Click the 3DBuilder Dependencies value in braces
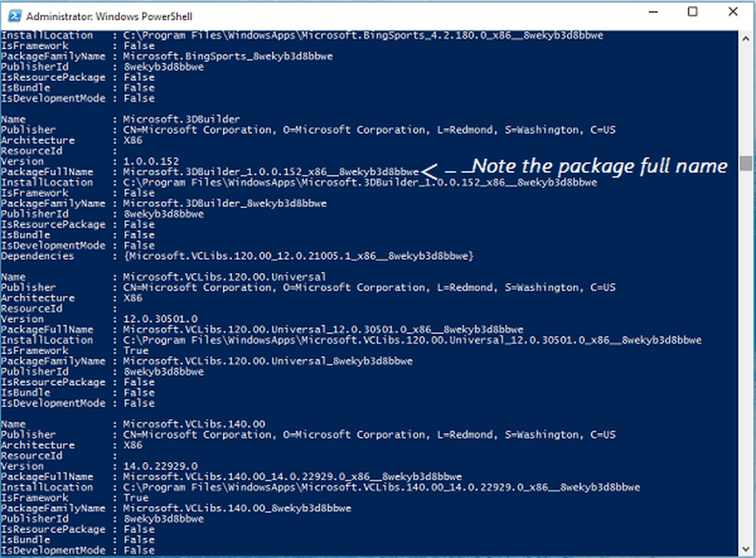The image size is (756, 558). point(298,256)
